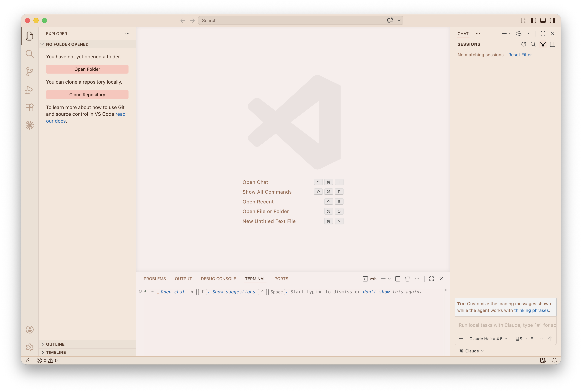Viewport: 582px width, 392px height.
Task: Open the Search view from the activity bar
Action: click(30, 54)
